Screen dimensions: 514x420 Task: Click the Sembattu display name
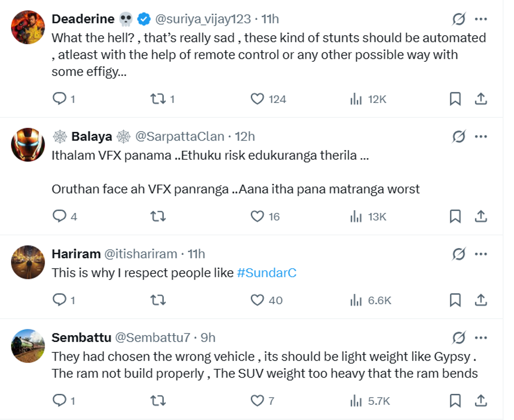click(80, 338)
